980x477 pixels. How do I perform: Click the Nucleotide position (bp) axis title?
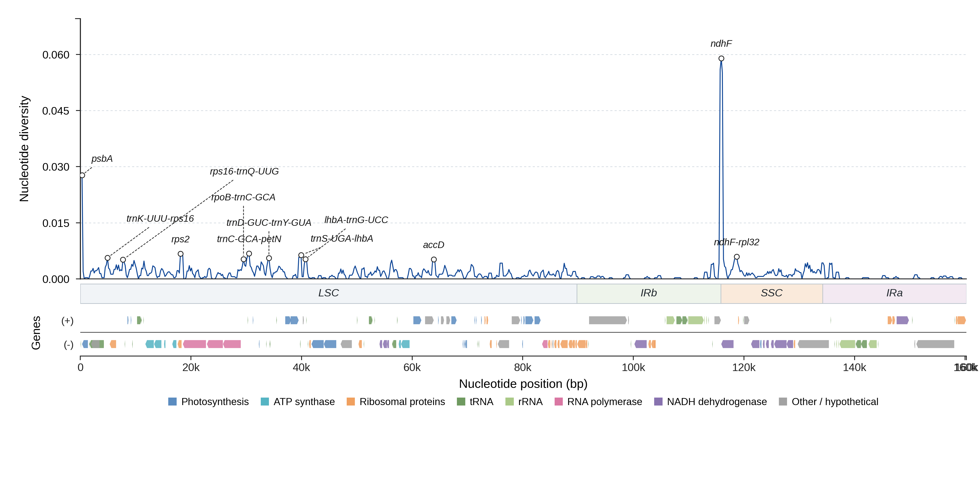(523, 384)
